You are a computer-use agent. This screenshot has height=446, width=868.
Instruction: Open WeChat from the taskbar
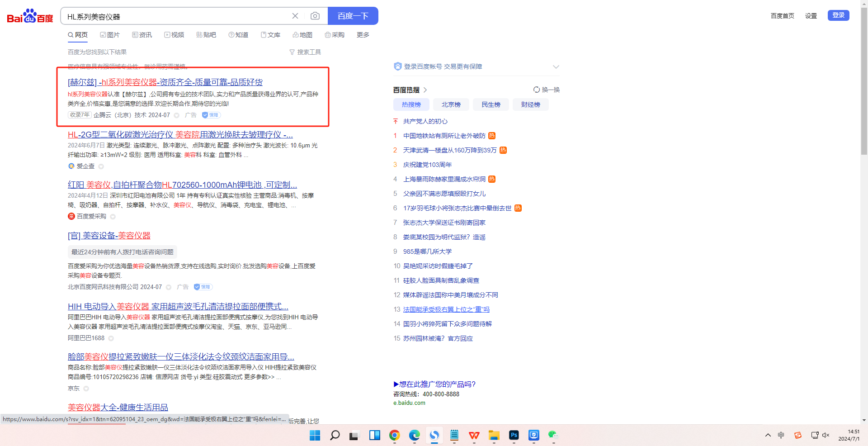pos(553,435)
